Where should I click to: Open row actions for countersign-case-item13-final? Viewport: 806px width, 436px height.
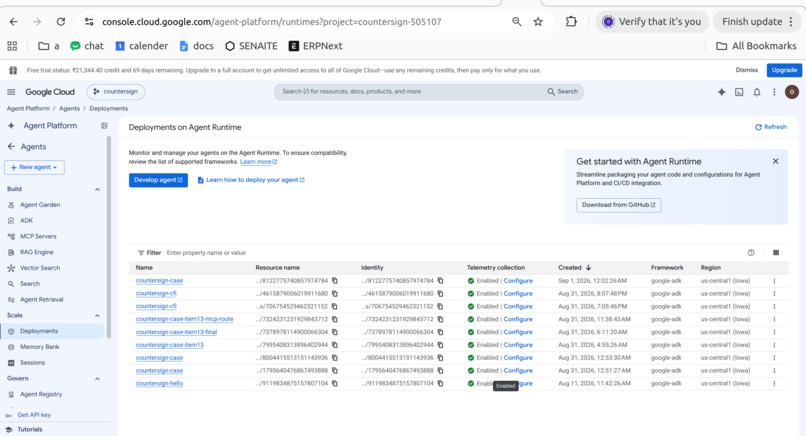[x=774, y=332]
